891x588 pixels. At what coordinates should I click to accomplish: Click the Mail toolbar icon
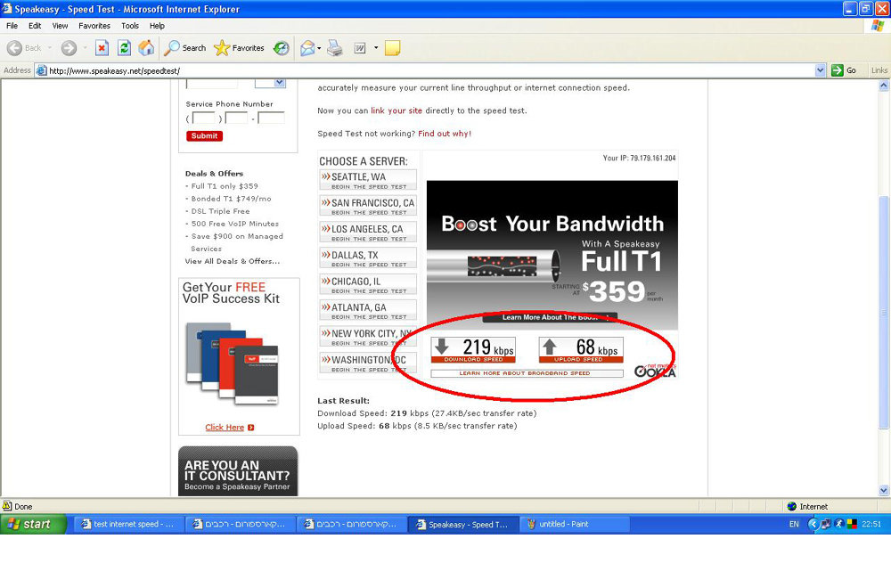click(x=307, y=48)
